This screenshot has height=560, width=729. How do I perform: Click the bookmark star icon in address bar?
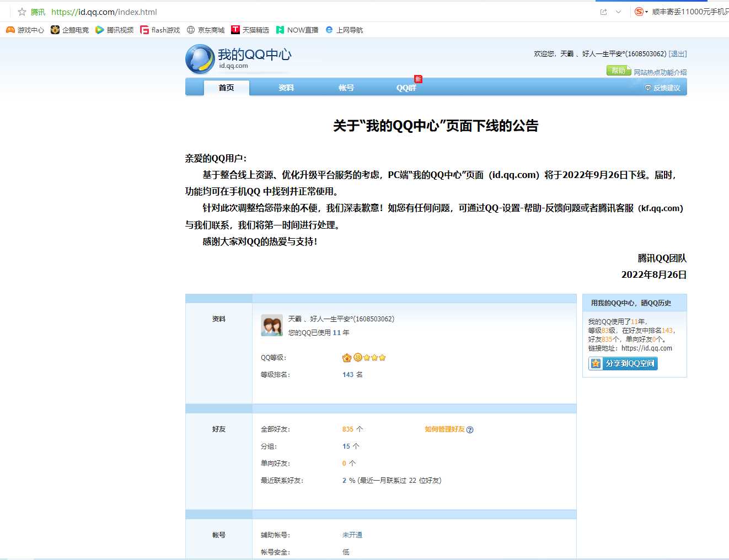[x=22, y=12]
